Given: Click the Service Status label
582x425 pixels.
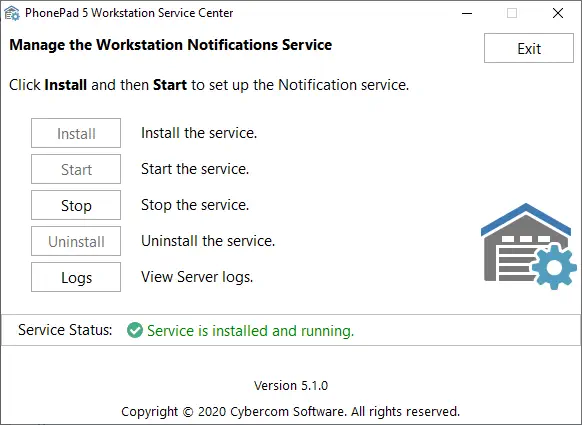Looking at the screenshot, I should (x=65, y=330).
